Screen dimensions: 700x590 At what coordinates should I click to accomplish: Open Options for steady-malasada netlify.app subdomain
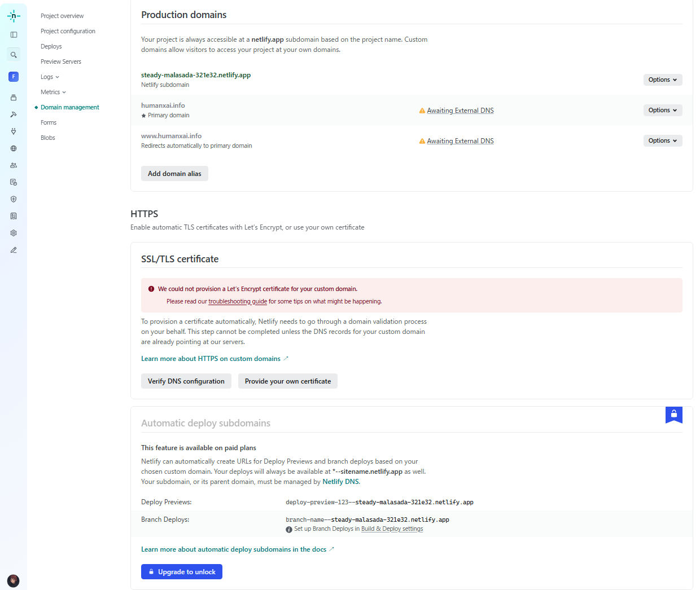pos(662,80)
